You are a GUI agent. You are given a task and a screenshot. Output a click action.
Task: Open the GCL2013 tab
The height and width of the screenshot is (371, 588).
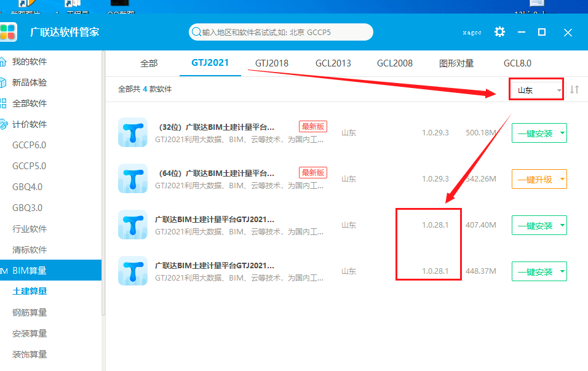pyautogui.click(x=333, y=63)
